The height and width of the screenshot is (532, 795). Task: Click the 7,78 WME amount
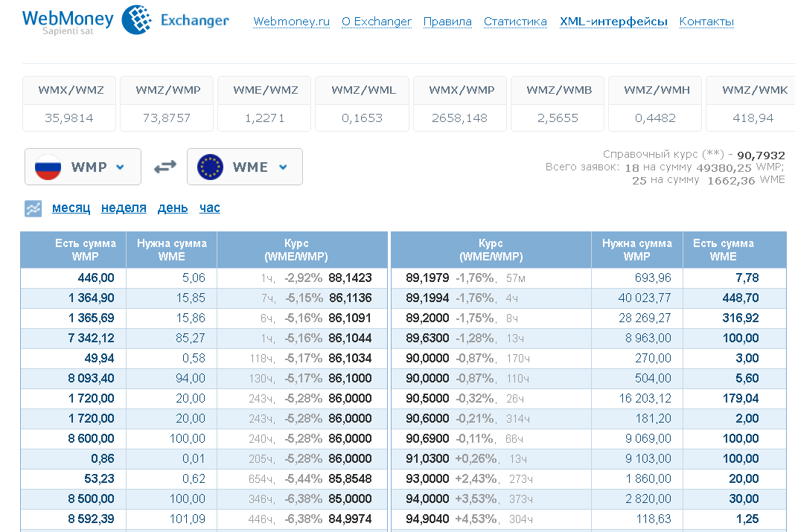(x=747, y=278)
